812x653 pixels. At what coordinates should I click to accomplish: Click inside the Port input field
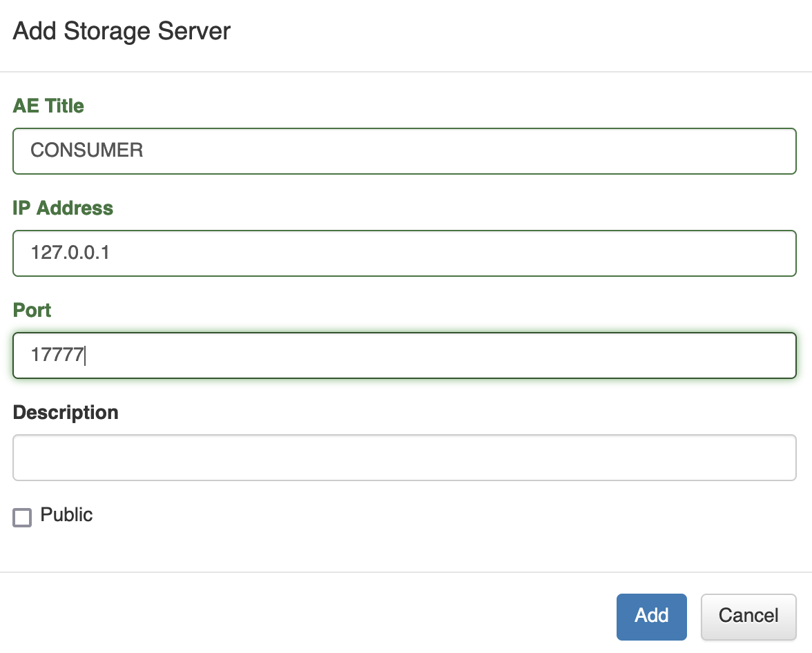tap(405, 355)
